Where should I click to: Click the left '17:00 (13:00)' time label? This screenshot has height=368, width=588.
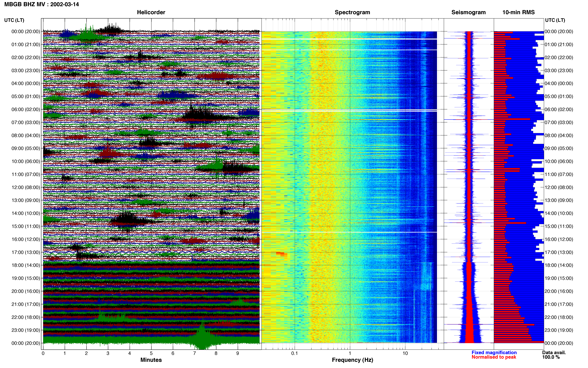tap(26, 252)
